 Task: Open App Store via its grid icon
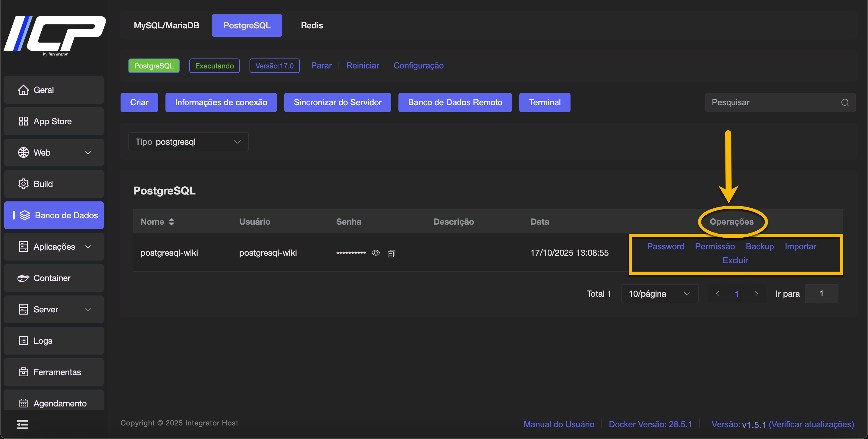click(x=23, y=121)
